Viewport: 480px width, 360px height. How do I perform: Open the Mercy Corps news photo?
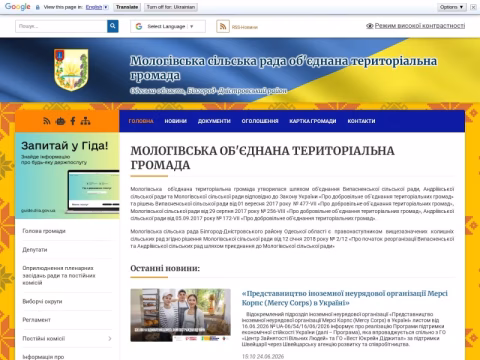(x=180, y=315)
